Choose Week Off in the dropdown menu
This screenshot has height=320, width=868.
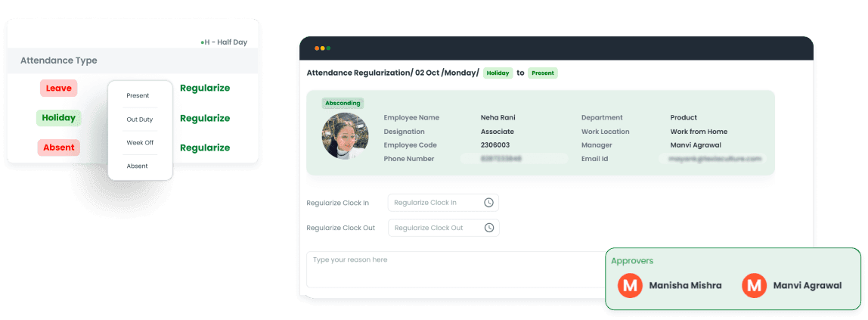140,142
